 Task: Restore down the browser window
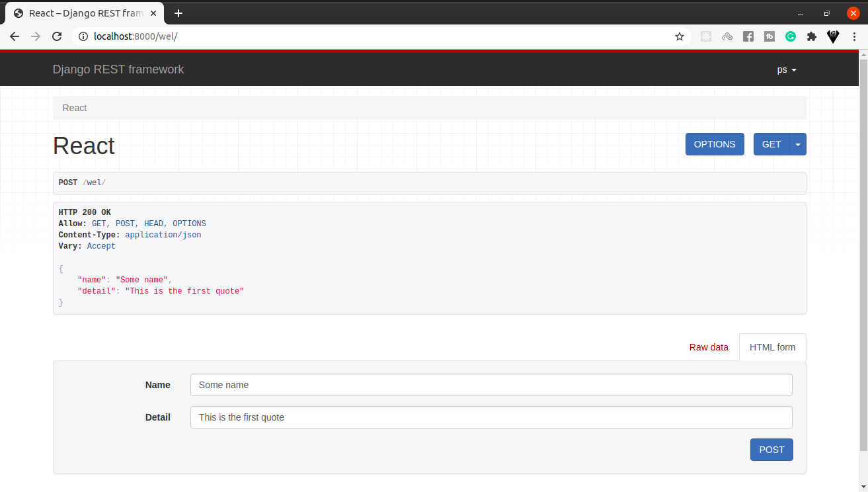pyautogui.click(x=826, y=13)
